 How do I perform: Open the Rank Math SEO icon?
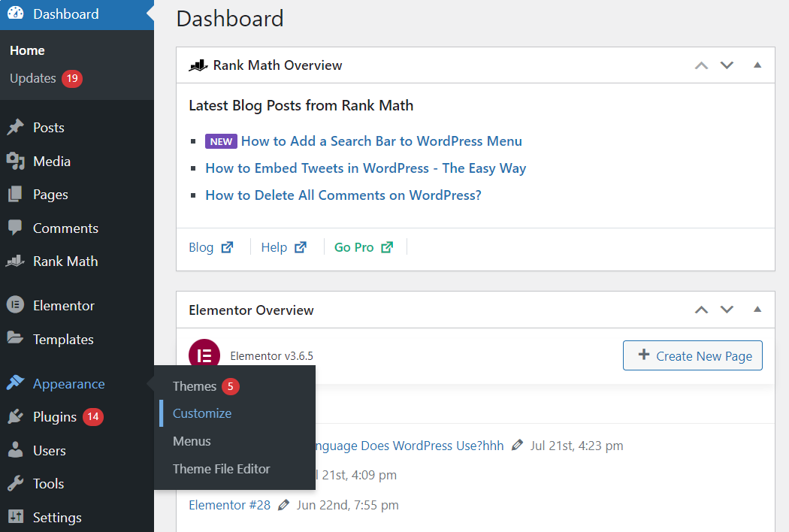point(17,261)
